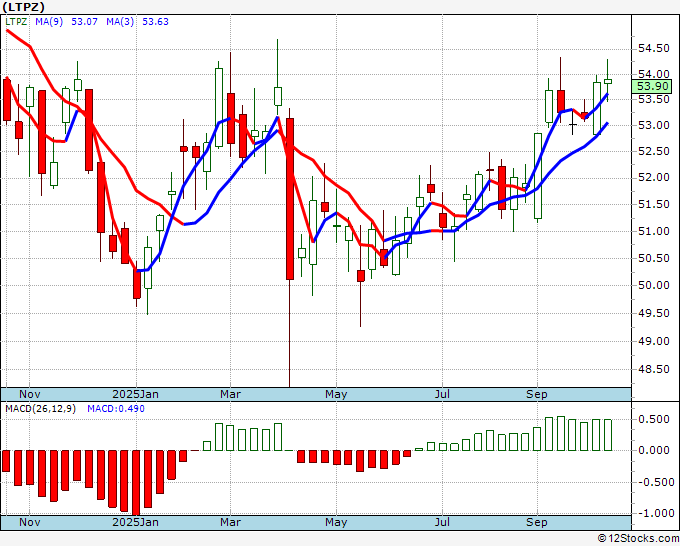This screenshot has width=680, height=546.
Task: Click May on the MACD panel time axis
Action: [x=336, y=522]
